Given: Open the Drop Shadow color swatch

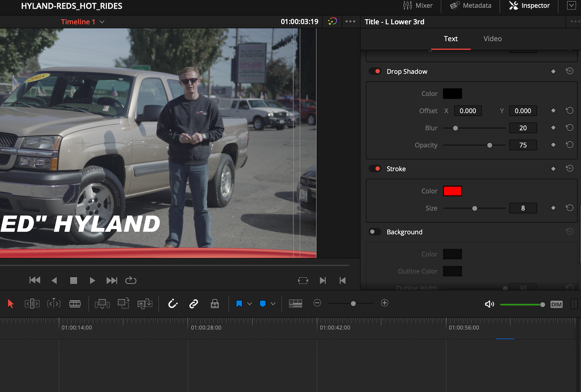Looking at the screenshot, I should coord(452,94).
